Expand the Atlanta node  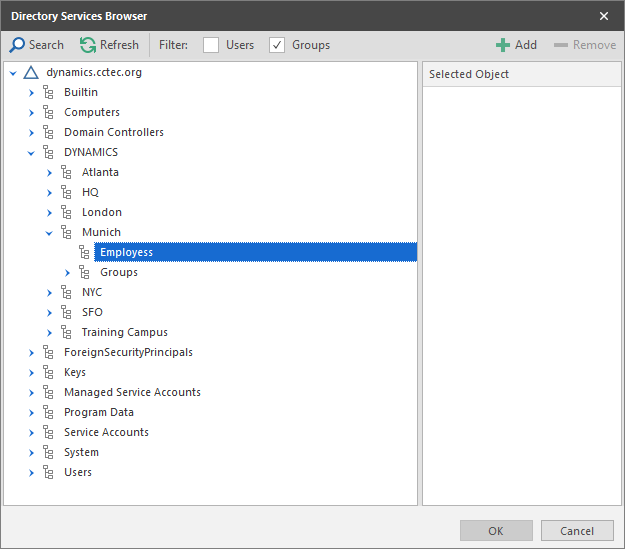click(x=49, y=173)
